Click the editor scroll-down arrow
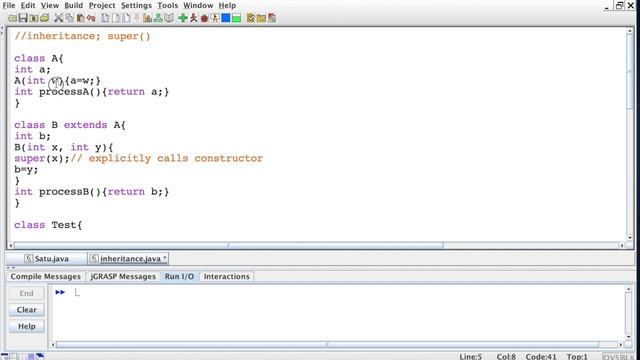 630,237
